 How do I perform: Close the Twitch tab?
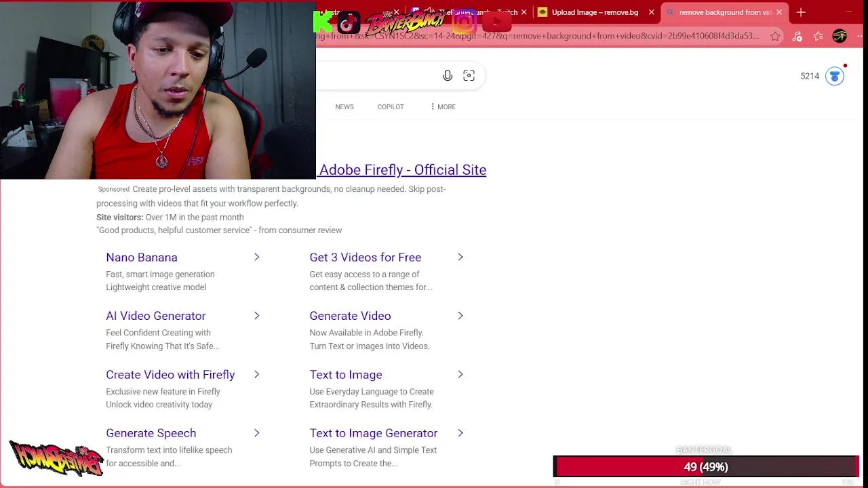tap(524, 12)
